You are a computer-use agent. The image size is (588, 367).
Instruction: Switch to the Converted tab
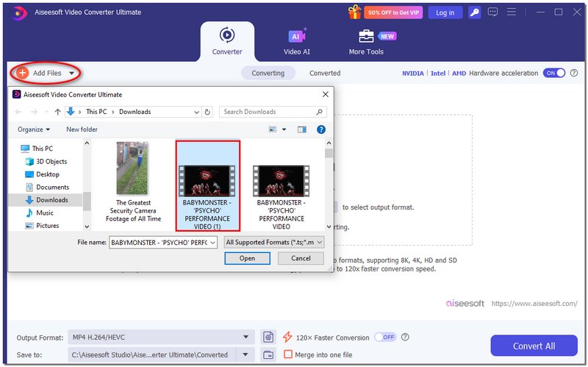click(x=325, y=74)
